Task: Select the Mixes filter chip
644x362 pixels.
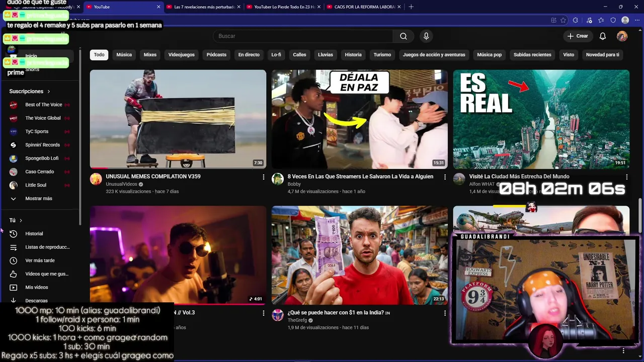Action: tap(150, 55)
